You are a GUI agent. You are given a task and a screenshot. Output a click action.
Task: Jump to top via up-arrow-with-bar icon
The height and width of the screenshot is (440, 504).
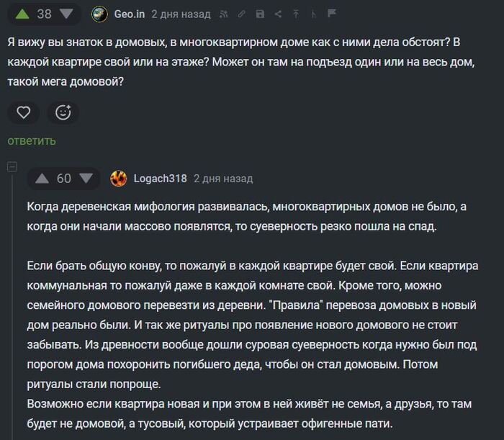[296, 14]
